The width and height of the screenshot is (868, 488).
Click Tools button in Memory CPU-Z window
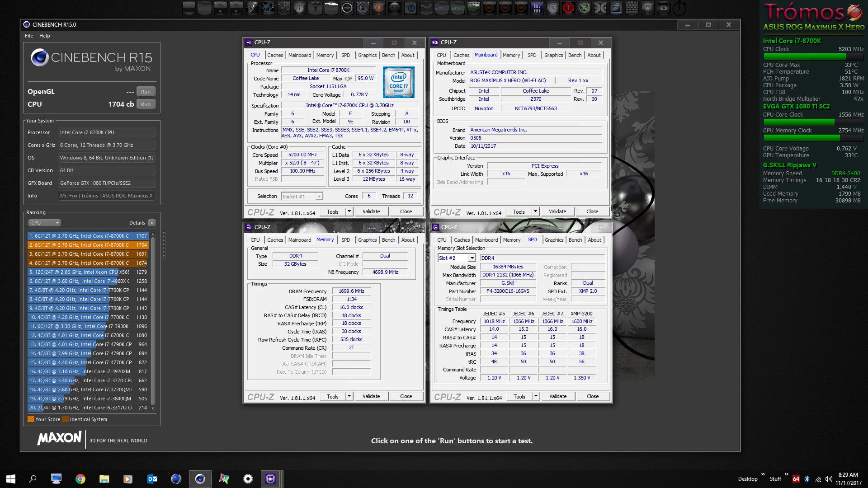(333, 396)
